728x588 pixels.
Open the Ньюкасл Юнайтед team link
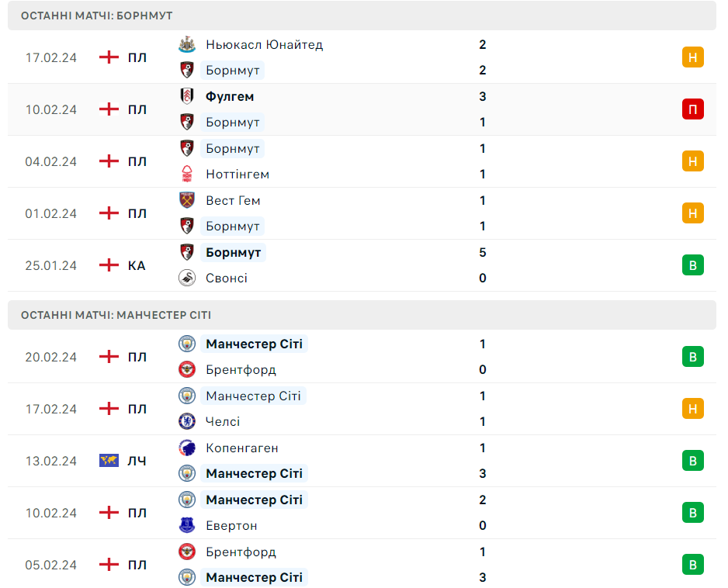pos(264,44)
